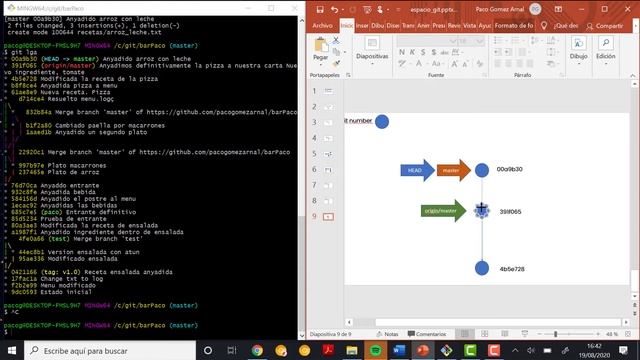Click the Windows search box Escribe aquí
640x360 pixels.
point(110,350)
